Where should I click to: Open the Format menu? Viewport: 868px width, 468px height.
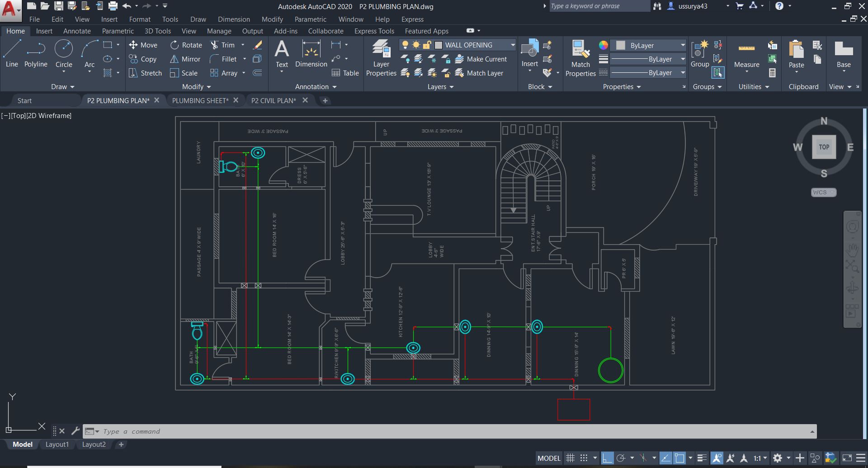point(140,19)
